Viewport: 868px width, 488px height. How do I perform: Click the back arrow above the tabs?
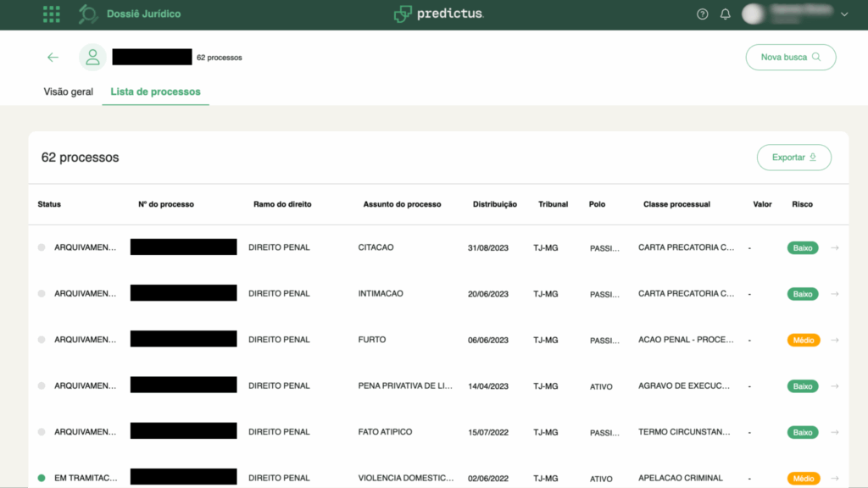[53, 57]
